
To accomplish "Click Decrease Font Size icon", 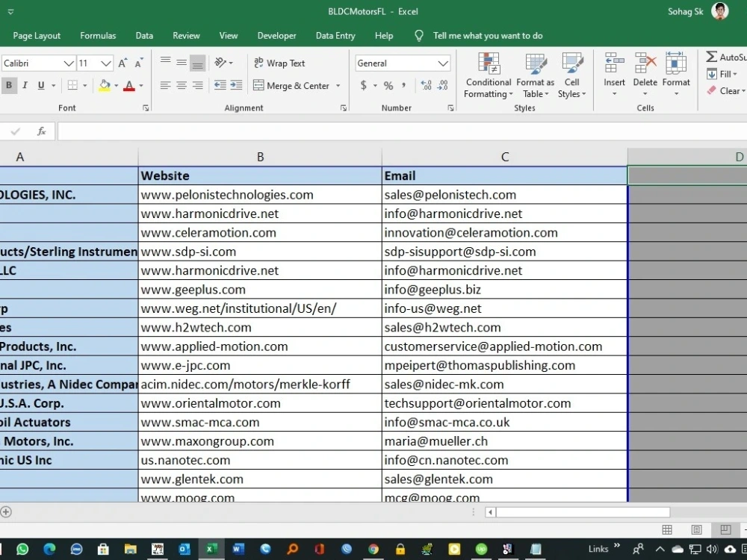I will click(139, 63).
